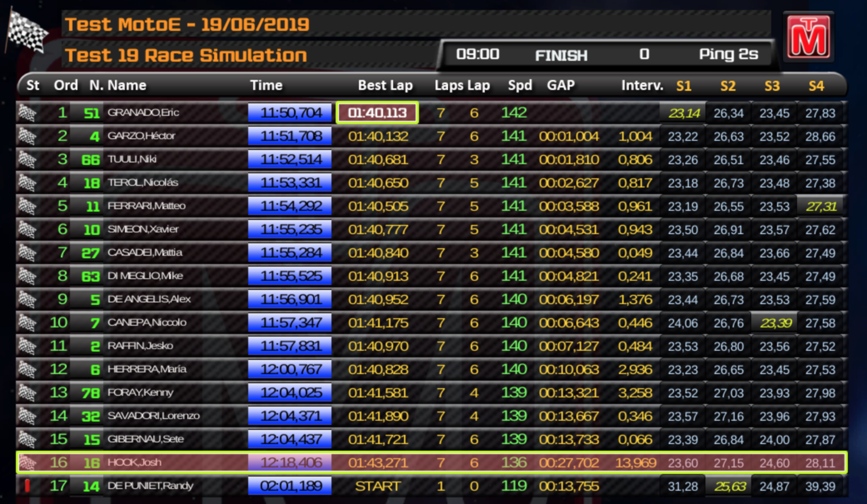The image size is (867, 504).
Task: Click the 'Best Lap' column header
Action: 385,86
